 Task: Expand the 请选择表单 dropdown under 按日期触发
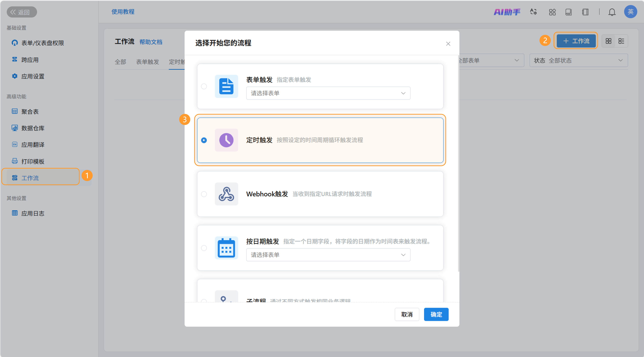[x=328, y=255]
